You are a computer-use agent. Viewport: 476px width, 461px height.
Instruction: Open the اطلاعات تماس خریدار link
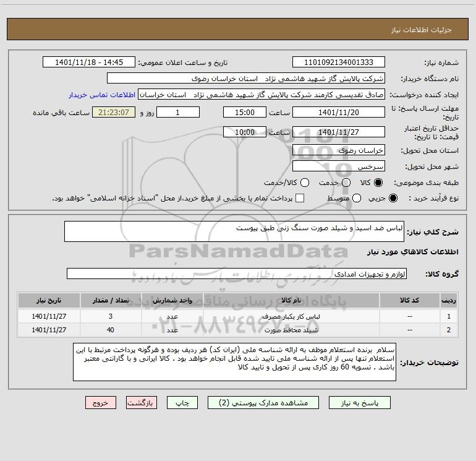[102, 95]
